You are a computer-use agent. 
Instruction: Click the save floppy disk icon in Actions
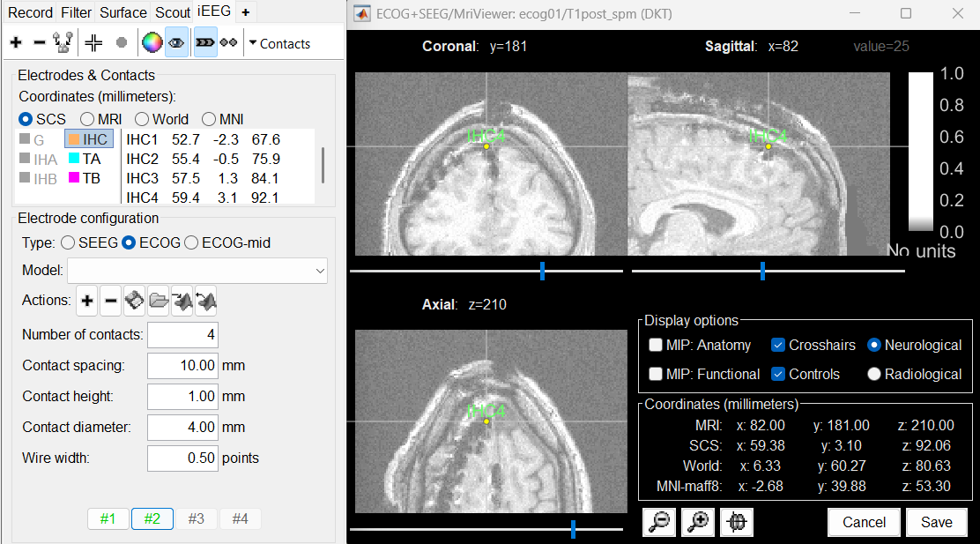point(135,302)
